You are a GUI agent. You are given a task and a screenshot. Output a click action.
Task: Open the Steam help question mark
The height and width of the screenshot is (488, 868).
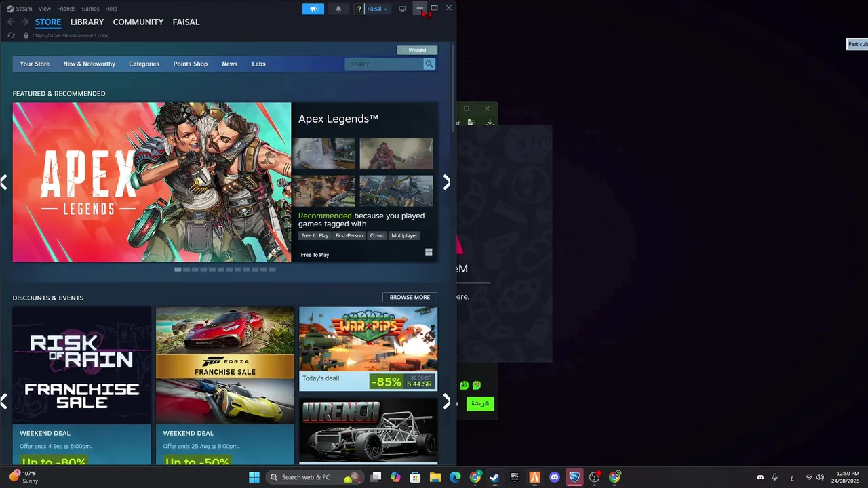click(x=359, y=9)
